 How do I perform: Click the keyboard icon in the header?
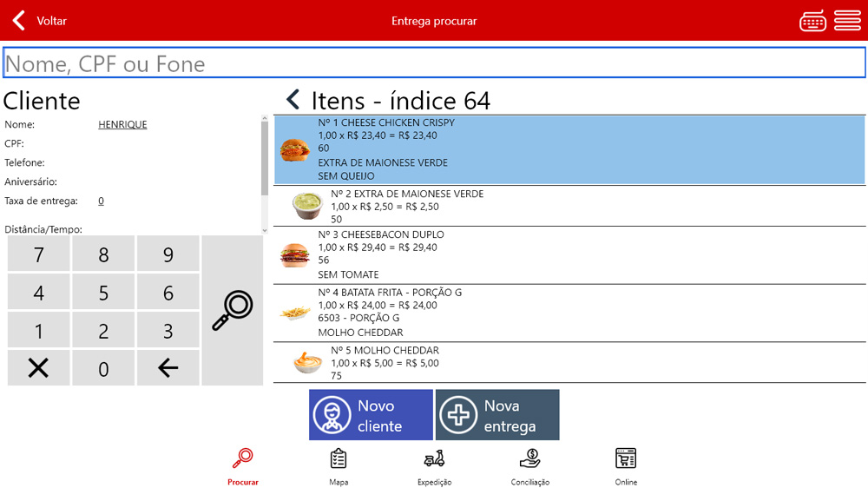812,21
